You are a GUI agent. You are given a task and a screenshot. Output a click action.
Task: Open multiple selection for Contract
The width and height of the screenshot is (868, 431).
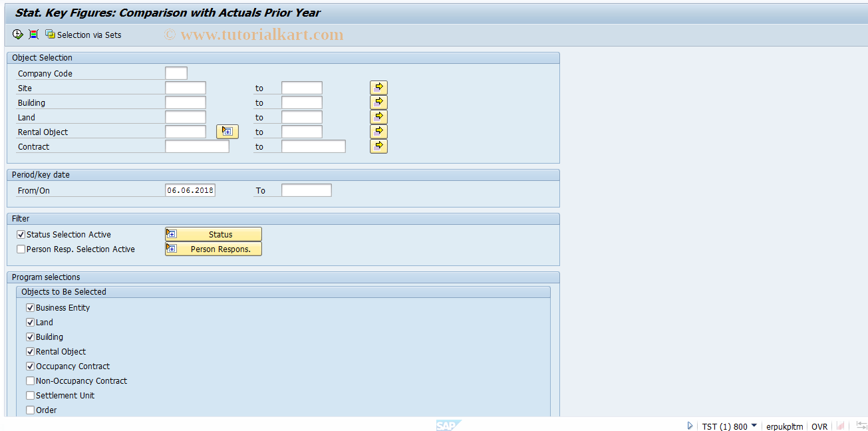[x=378, y=146]
